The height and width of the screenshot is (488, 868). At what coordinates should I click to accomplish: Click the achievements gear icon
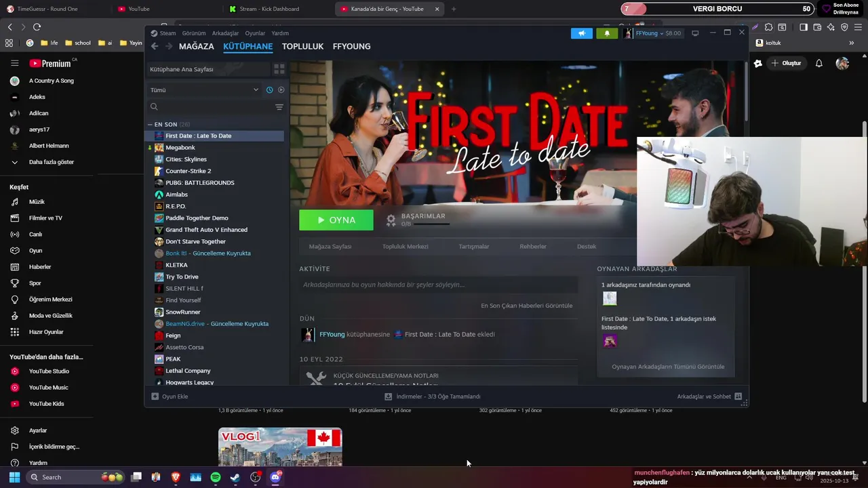pyautogui.click(x=391, y=220)
